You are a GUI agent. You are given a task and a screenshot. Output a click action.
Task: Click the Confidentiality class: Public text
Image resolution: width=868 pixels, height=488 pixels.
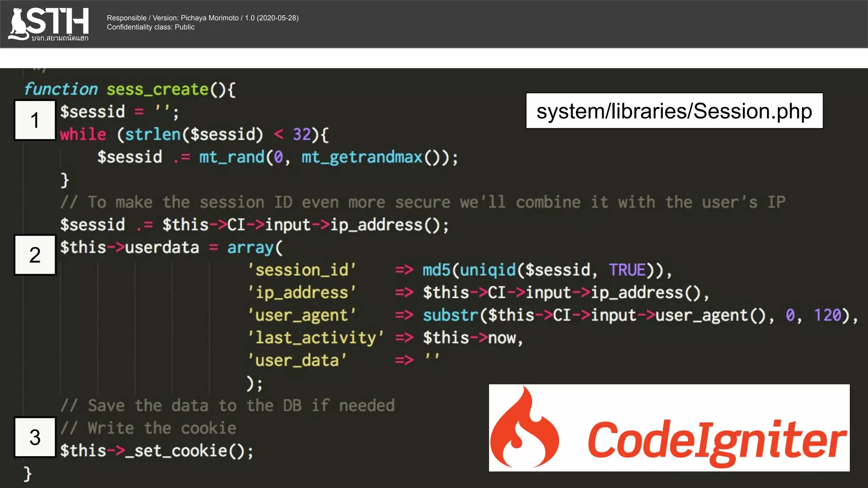[x=150, y=27]
